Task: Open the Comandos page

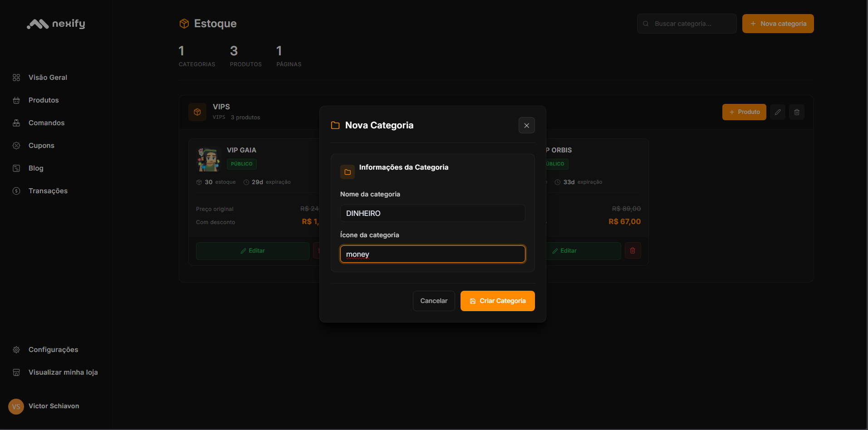Action: pos(46,123)
